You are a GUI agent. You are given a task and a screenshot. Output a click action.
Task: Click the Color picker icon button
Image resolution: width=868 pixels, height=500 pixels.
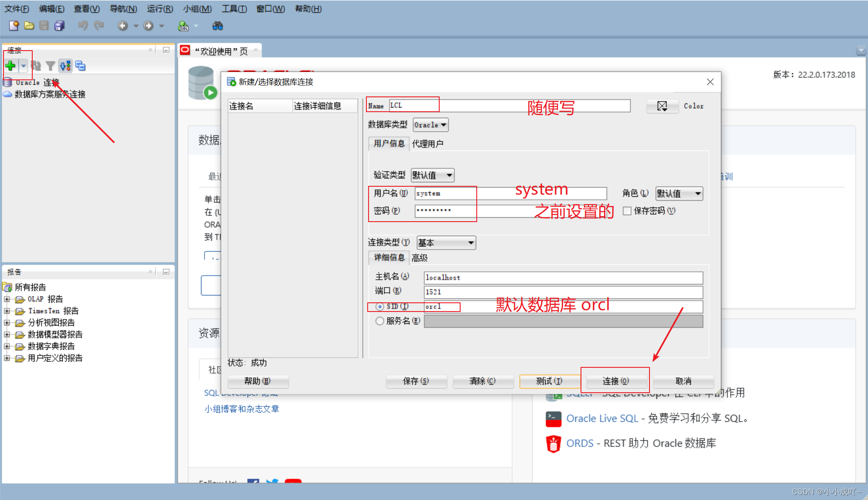[x=662, y=106]
